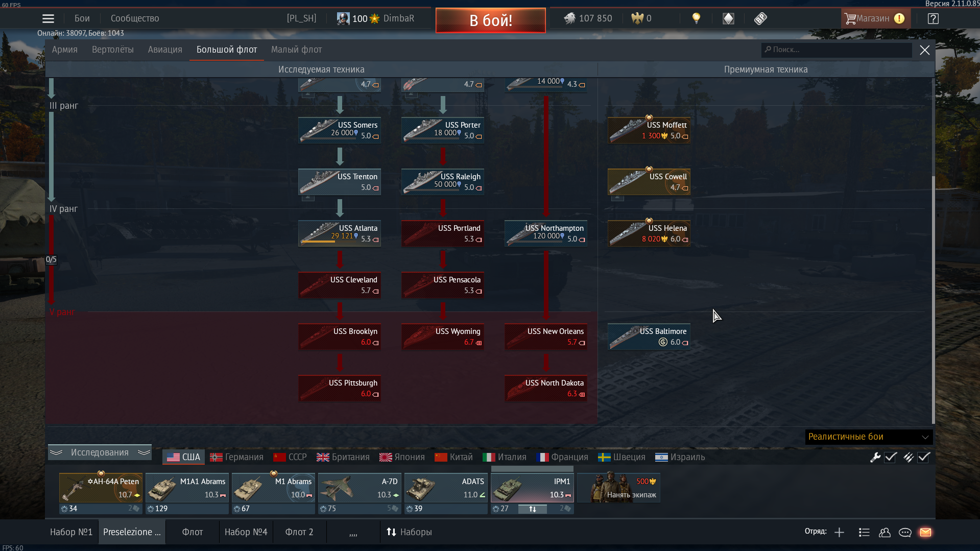This screenshot has width=980, height=551.
Task: Select the Германия nation tab
Action: [x=237, y=457]
